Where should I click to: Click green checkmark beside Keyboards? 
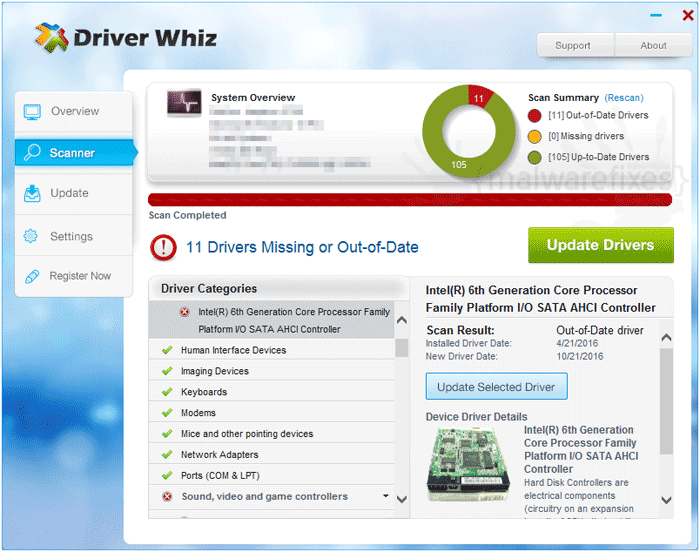(x=167, y=392)
